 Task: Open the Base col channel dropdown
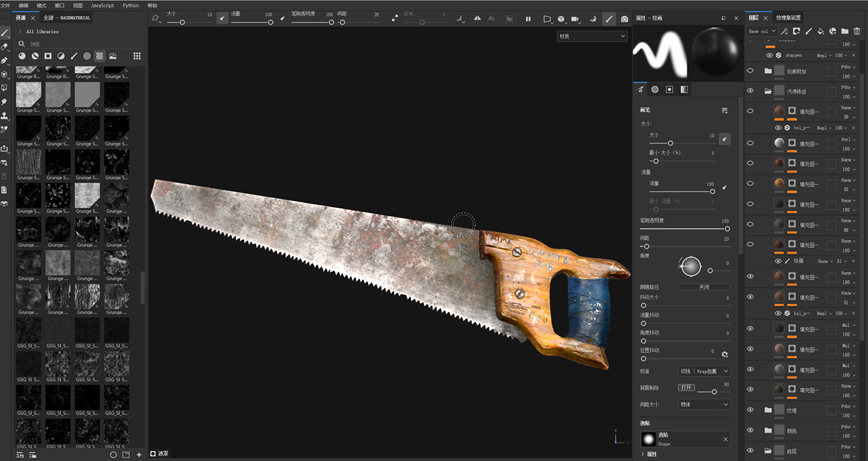tap(760, 31)
